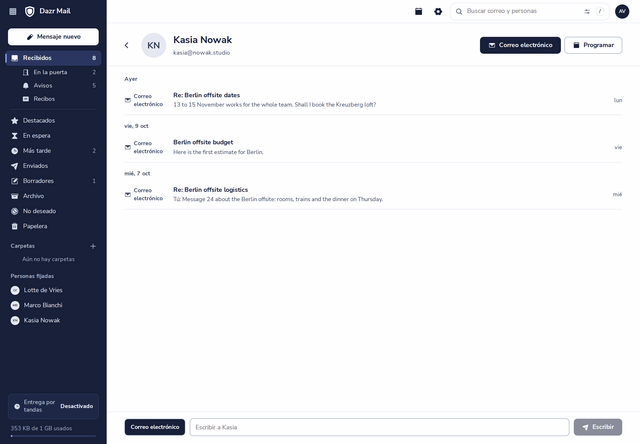
Task: Open Re: Berlin offsite dates message
Action: [x=373, y=100]
